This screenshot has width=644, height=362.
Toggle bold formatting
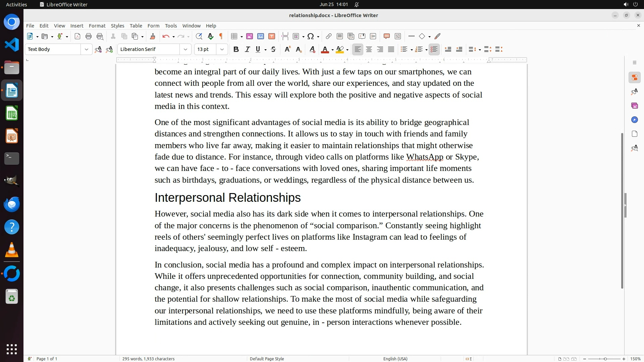click(236, 50)
